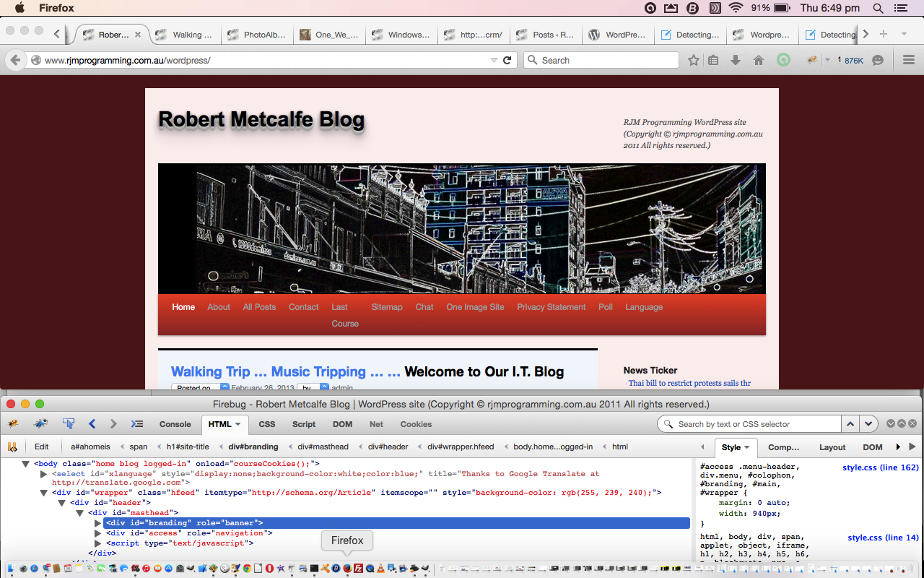Open the Firefox downloads arrow
Viewport: 924px width, 578px height.
pos(736,60)
